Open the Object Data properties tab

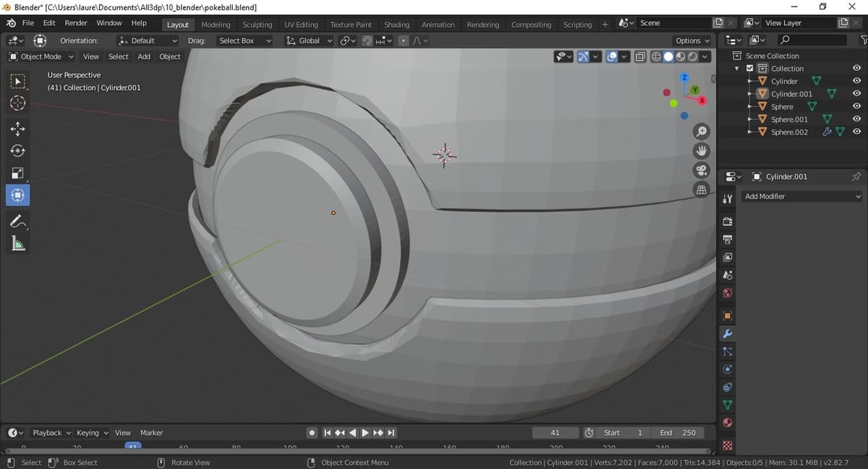point(728,405)
